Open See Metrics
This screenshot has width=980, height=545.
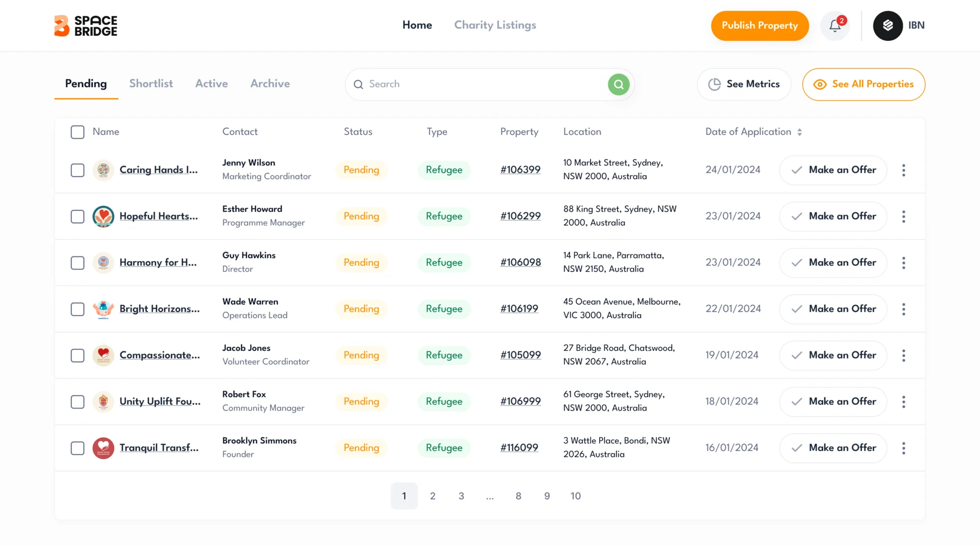(x=744, y=84)
